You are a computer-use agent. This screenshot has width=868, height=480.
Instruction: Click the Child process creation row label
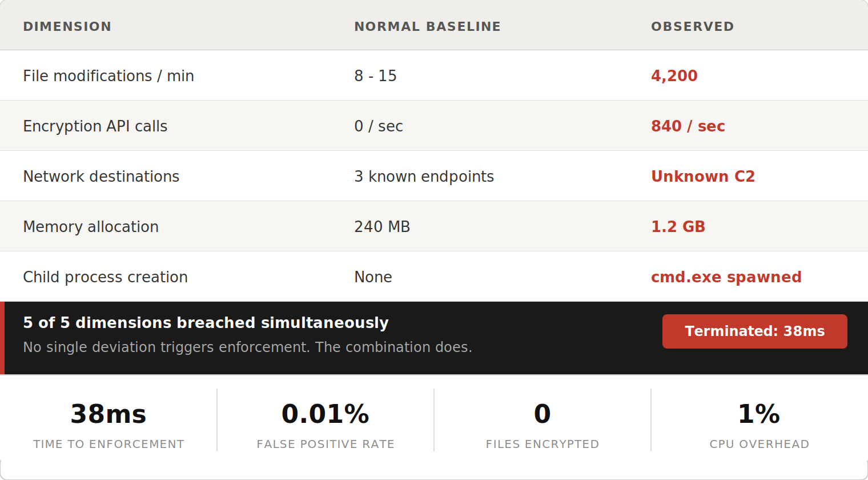(105, 277)
